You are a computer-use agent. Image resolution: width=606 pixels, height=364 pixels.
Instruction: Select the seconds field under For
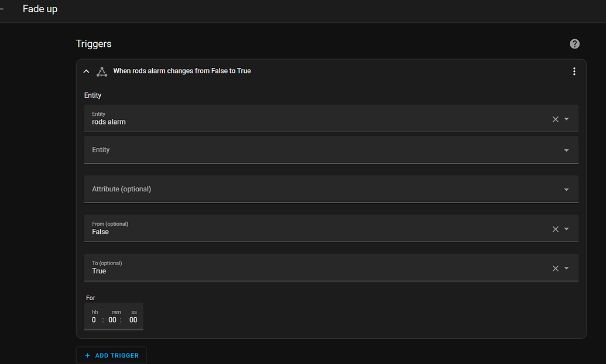point(133,320)
